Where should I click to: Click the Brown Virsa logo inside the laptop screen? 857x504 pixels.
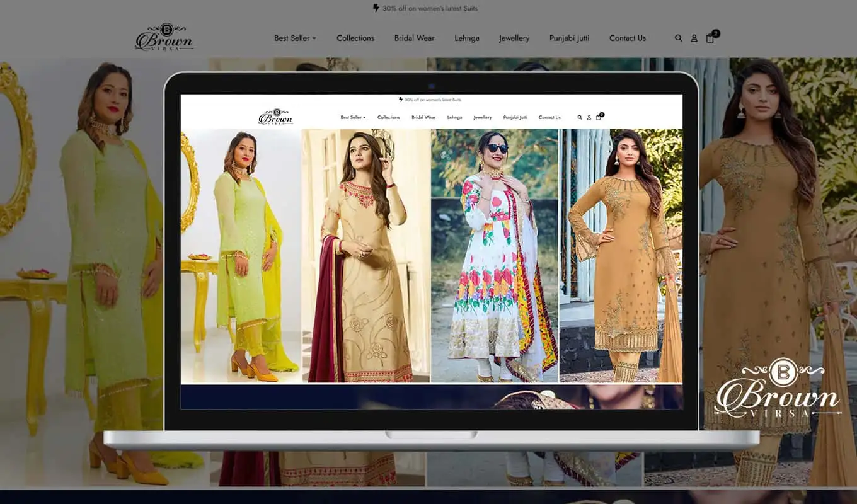pyautogui.click(x=276, y=117)
